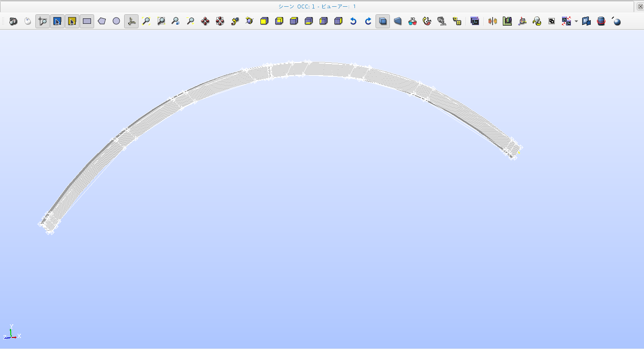Select the OCC scene viewer title tab

[x=317, y=6]
